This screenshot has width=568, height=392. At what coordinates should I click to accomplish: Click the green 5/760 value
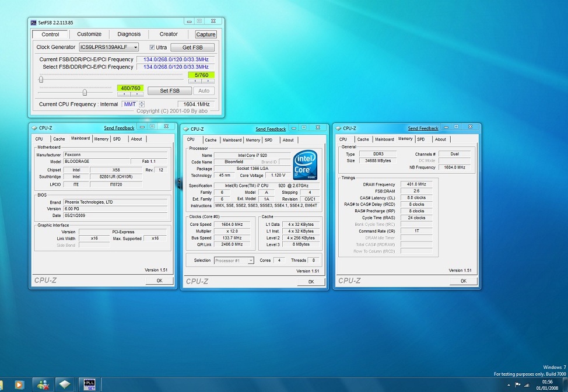(201, 75)
